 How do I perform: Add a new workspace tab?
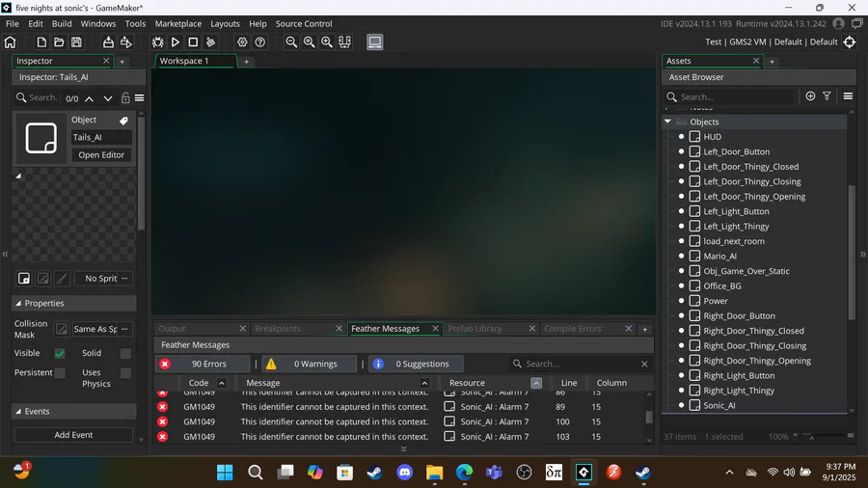point(246,62)
